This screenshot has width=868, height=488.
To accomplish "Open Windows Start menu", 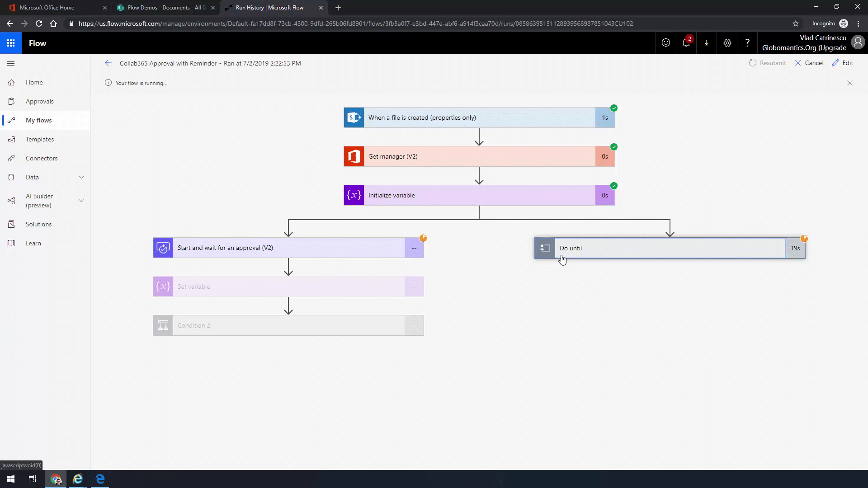I will 11,479.
